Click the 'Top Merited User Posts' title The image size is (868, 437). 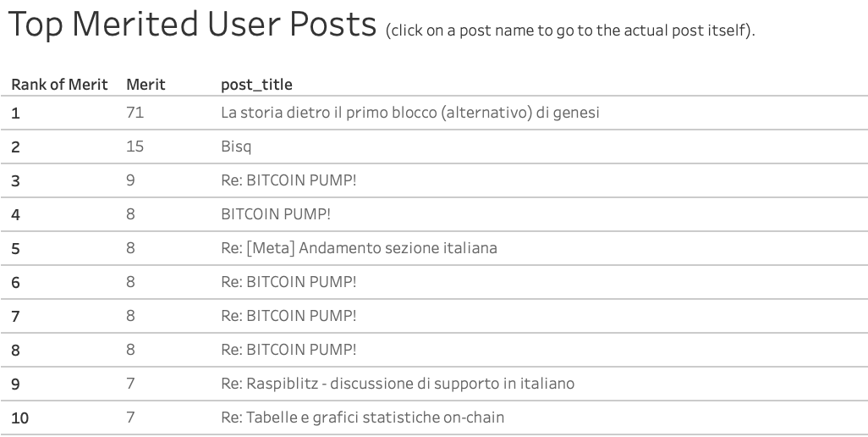click(193, 25)
